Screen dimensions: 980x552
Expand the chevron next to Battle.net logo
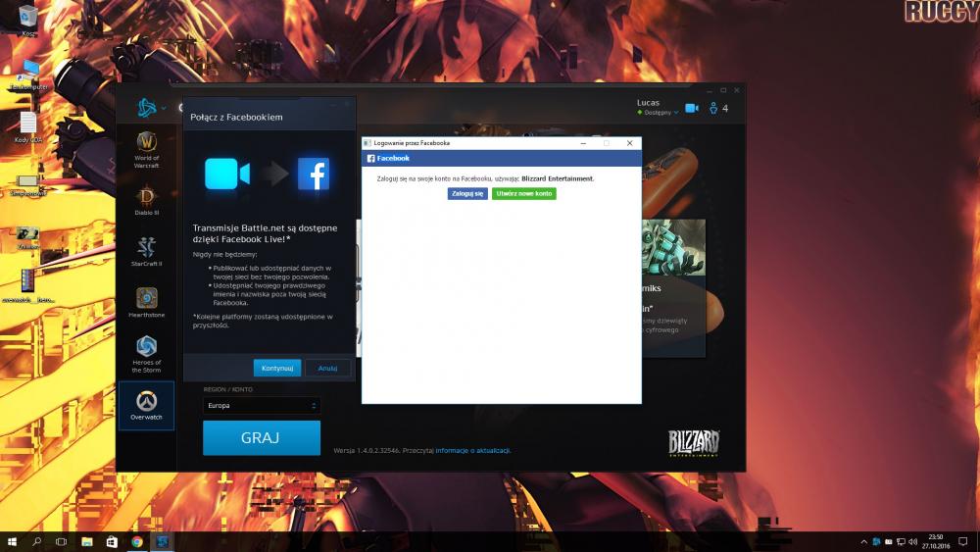(164, 108)
